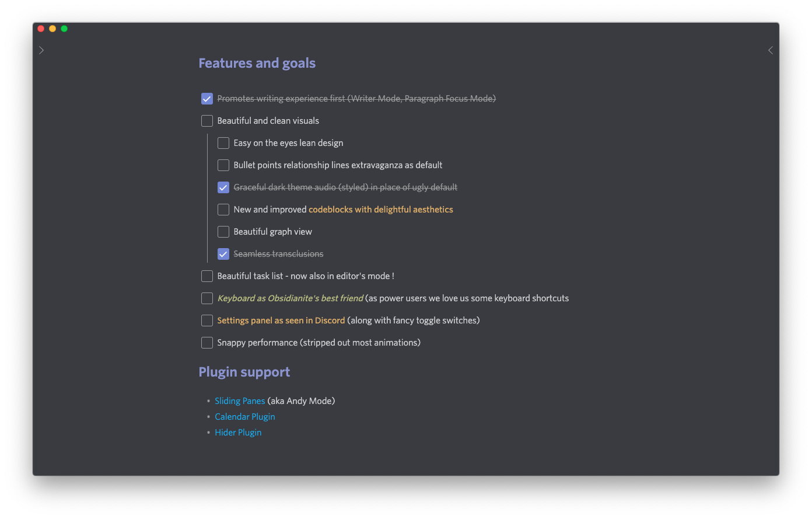Check the 'New and improved codeblocks' checkbox
This screenshot has width=812, height=519.
tap(223, 210)
